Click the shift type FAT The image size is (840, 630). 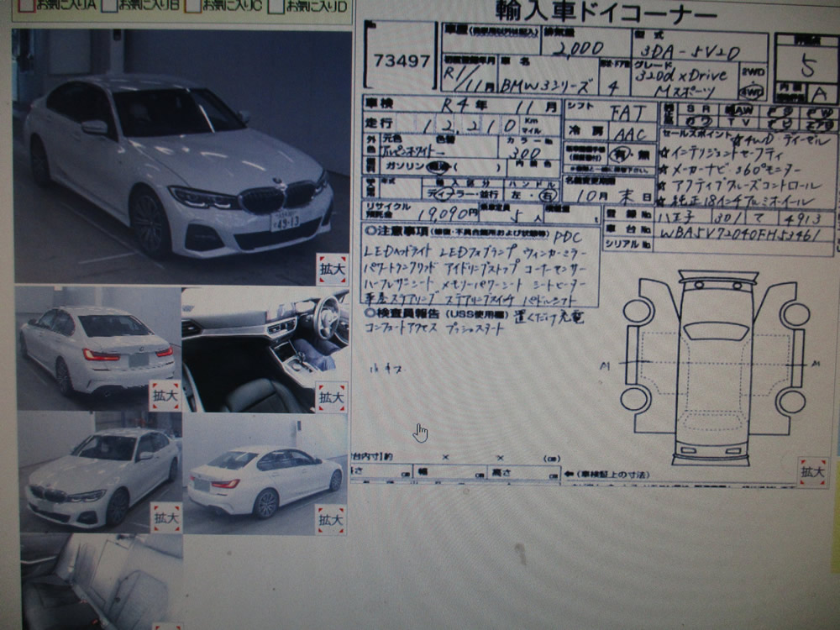(x=627, y=113)
